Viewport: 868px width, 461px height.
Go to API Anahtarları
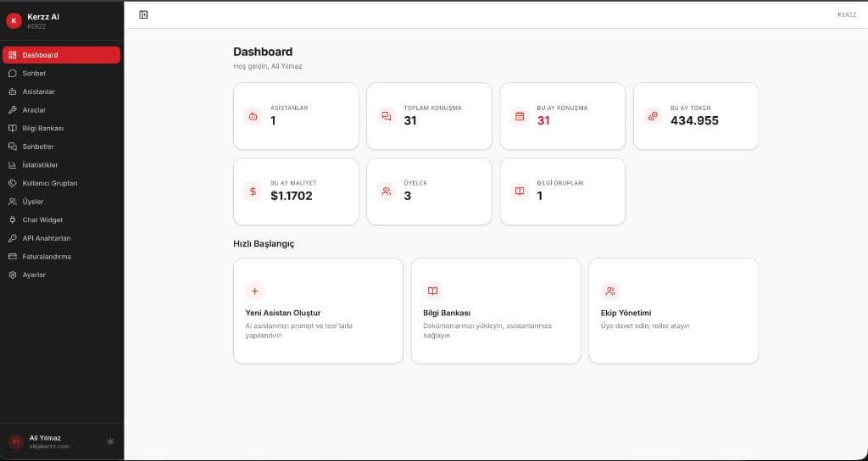tap(61, 238)
